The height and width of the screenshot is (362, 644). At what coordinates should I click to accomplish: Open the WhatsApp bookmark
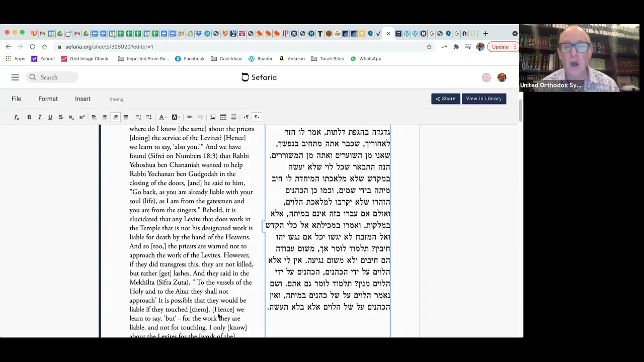(366, 59)
